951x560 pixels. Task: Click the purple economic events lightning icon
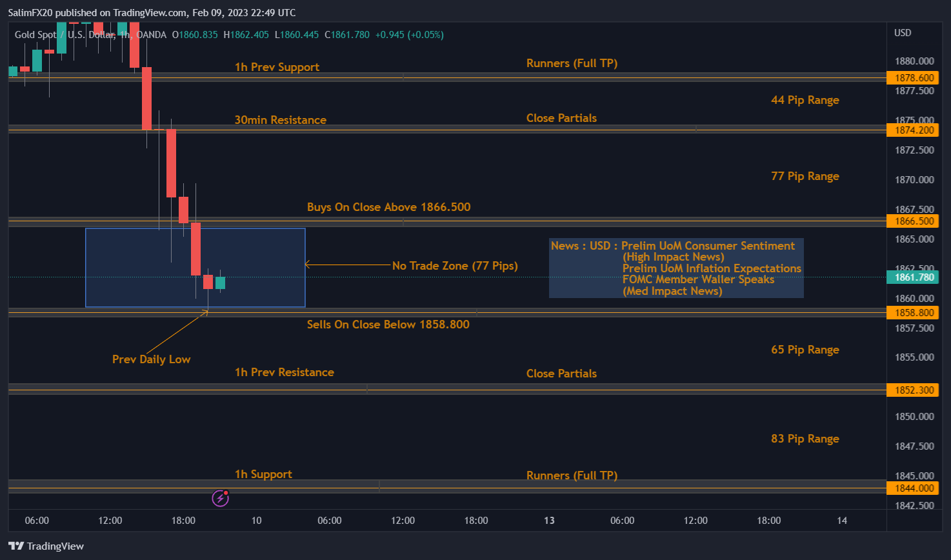tap(220, 498)
